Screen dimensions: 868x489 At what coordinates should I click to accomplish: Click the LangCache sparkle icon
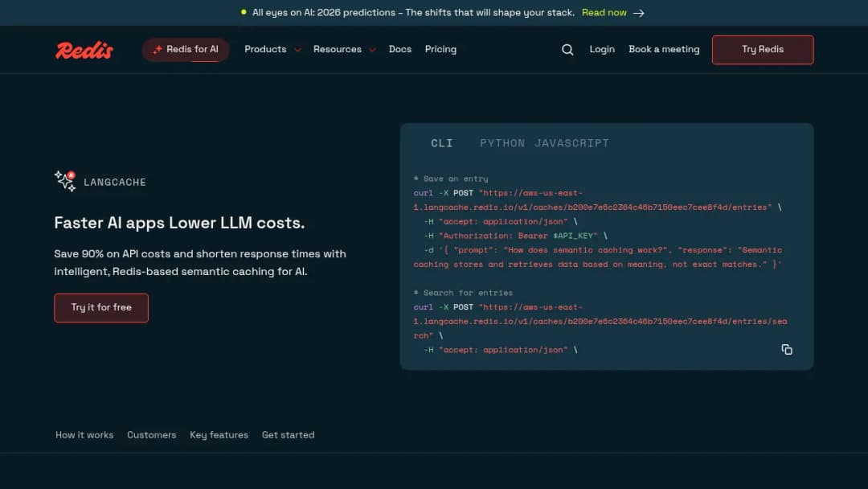tap(65, 181)
